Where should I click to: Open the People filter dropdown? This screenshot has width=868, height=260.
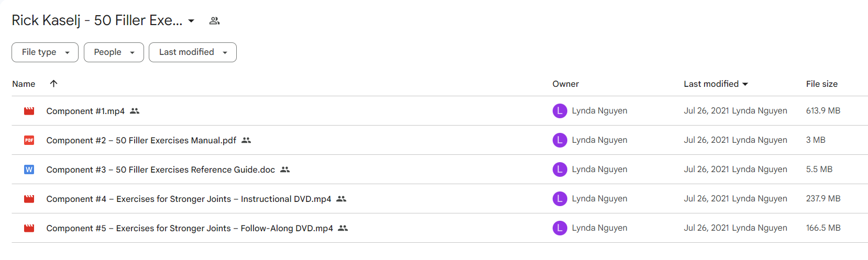[114, 52]
